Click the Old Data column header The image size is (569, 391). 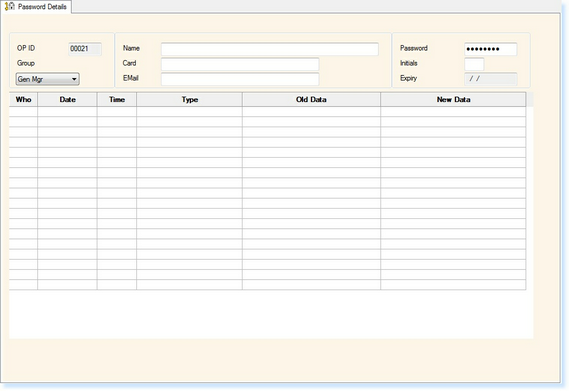pyautogui.click(x=311, y=99)
